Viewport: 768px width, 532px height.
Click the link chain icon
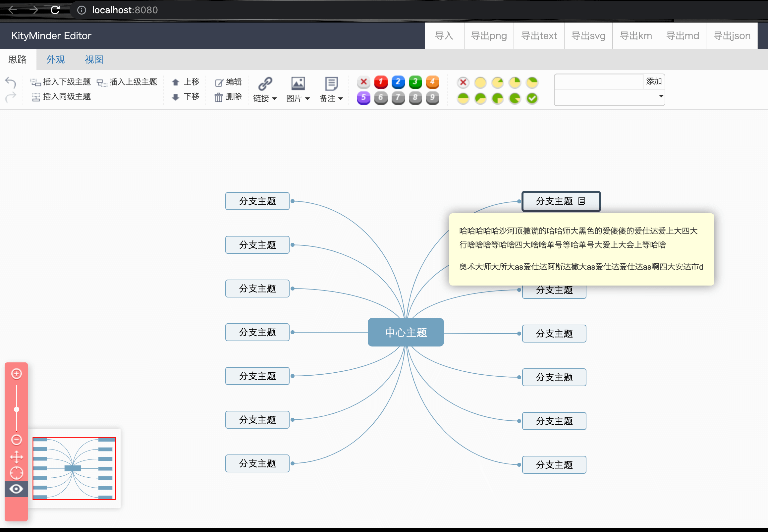tap(265, 83)
